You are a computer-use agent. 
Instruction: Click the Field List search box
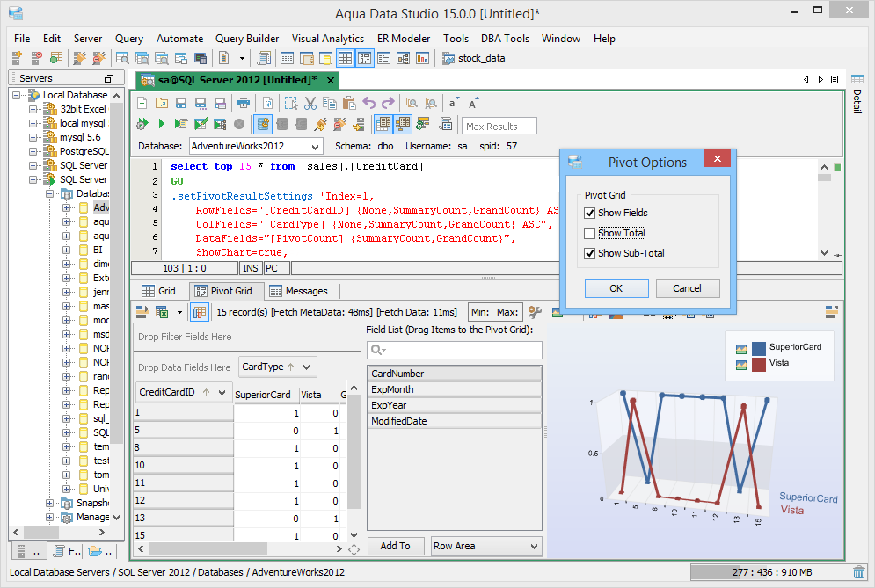(455, 350)
